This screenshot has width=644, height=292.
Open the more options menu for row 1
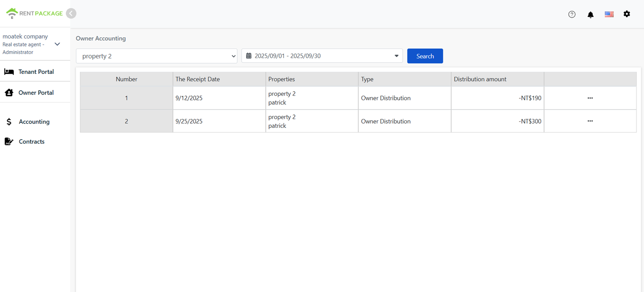click(590, 98)
